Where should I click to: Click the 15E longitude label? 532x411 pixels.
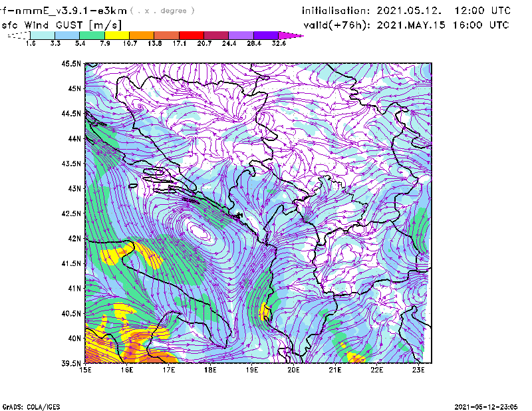[85, 370]
